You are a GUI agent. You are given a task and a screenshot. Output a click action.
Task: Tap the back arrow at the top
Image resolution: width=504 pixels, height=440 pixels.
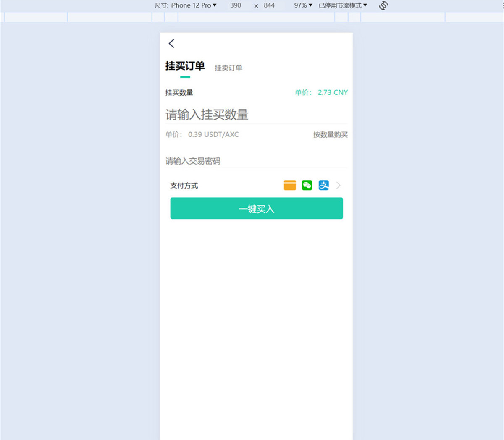[171, 43]
